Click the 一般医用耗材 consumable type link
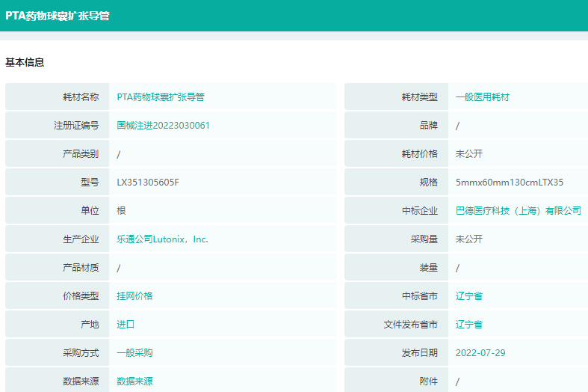Image resolution: width=588 pixels, height=392 pixels. (482, 97)
